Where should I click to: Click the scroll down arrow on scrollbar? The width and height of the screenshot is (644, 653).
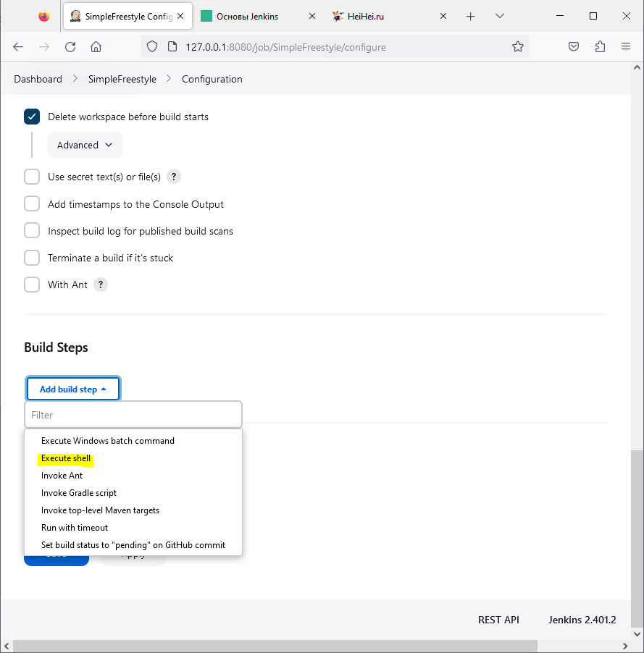[637, 634]
